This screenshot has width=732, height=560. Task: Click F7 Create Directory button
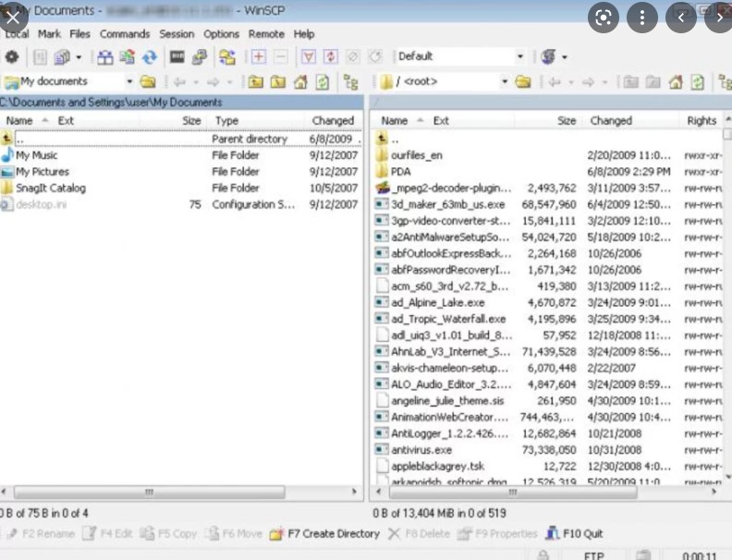click(324, 533)
